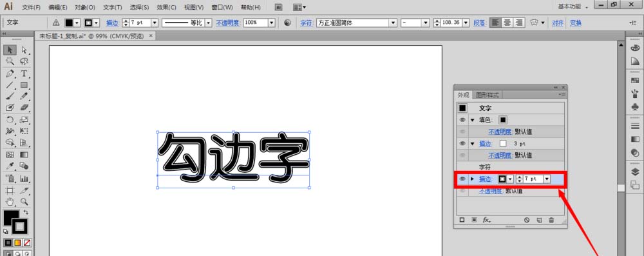Open 基本功能 workspace switcher

[573, 6]
